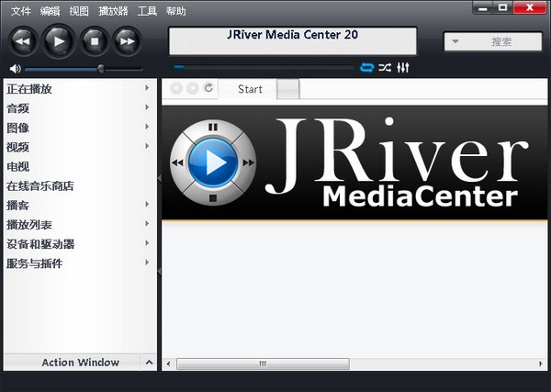
Task: Select 视频 in the sidebar
Action: (x=17, y=147)
